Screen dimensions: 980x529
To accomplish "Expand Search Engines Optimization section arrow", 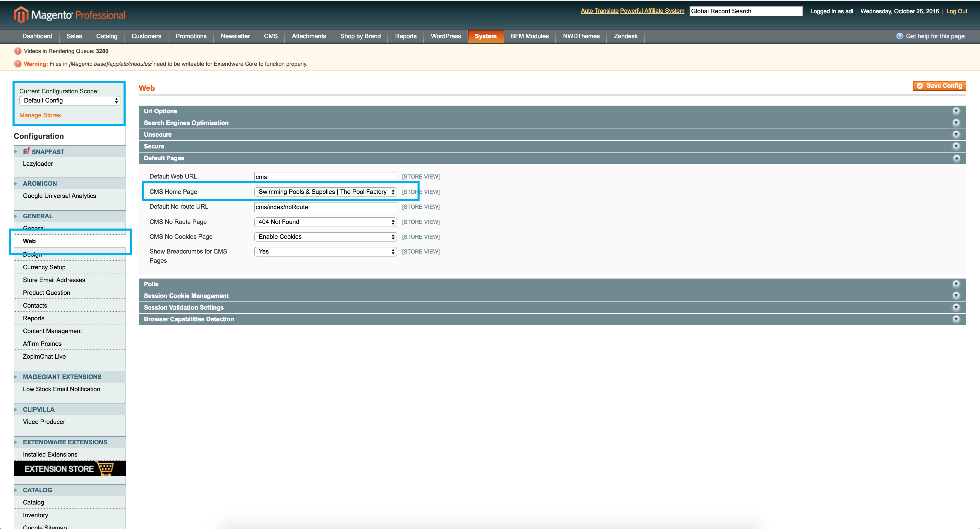I will tap(956, 123).
